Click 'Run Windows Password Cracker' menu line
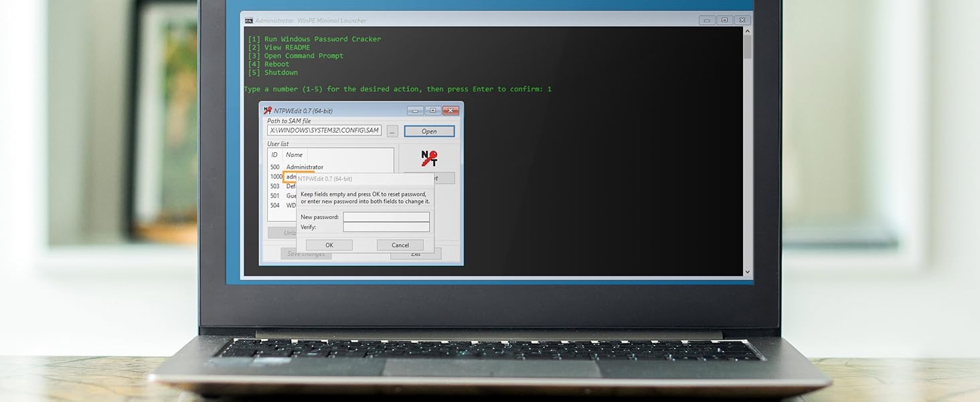The height and width of the screenshot is (402, 980). [x=314, y=39]
